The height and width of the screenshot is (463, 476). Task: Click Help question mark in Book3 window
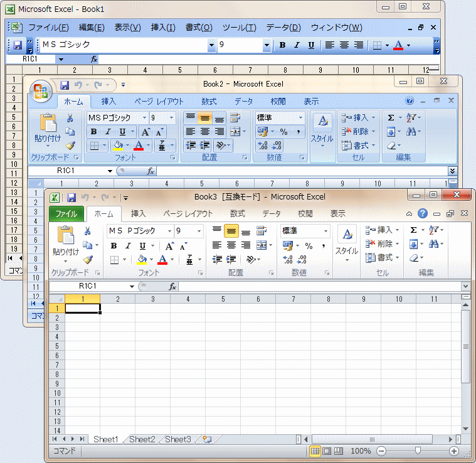coord(422,213)
